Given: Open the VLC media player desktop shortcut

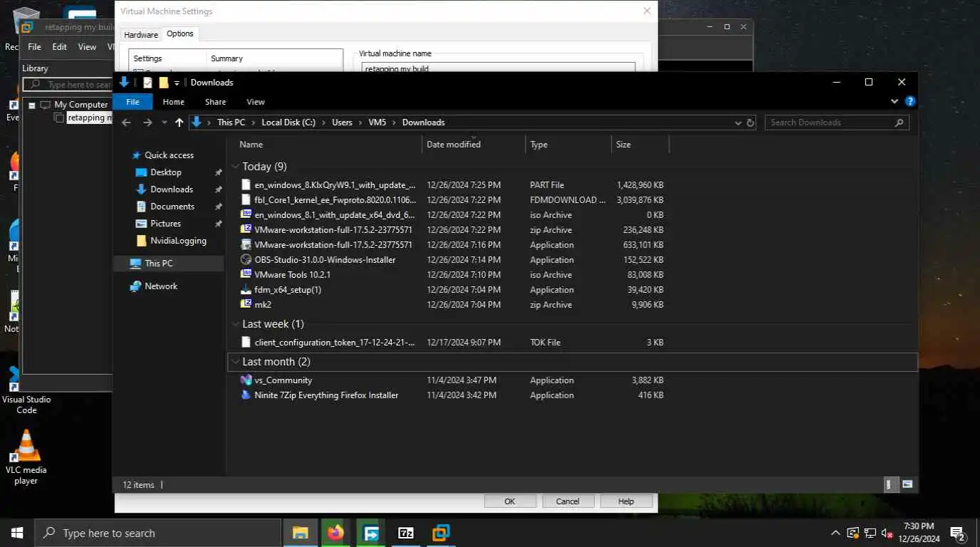Looking at the screenshot, I should 26,457.
